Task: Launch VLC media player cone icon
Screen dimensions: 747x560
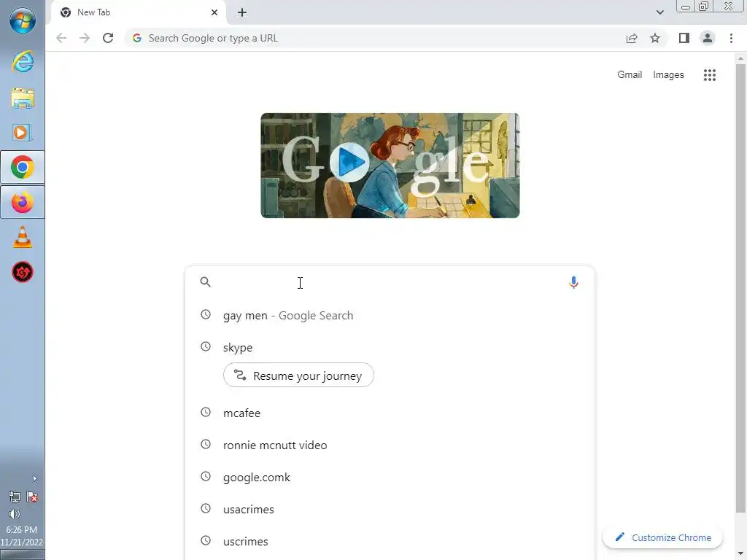Action: [x=23, y=237]
